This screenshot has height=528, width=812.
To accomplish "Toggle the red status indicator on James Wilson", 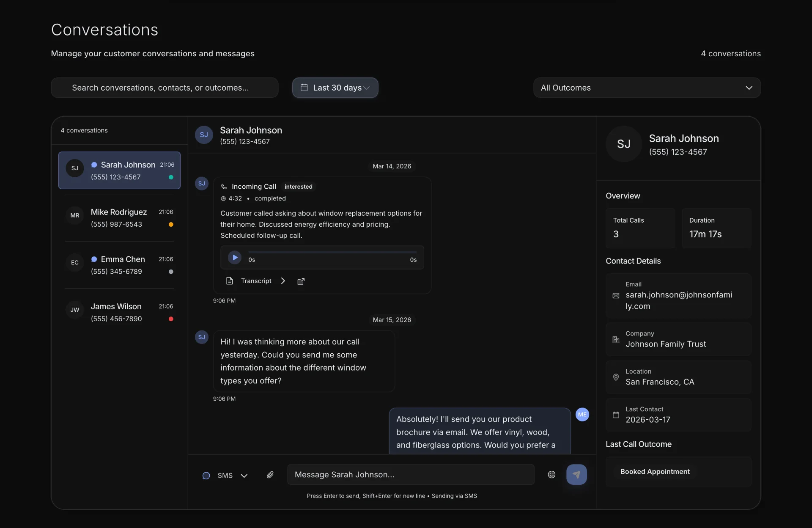I will point(170,319).
